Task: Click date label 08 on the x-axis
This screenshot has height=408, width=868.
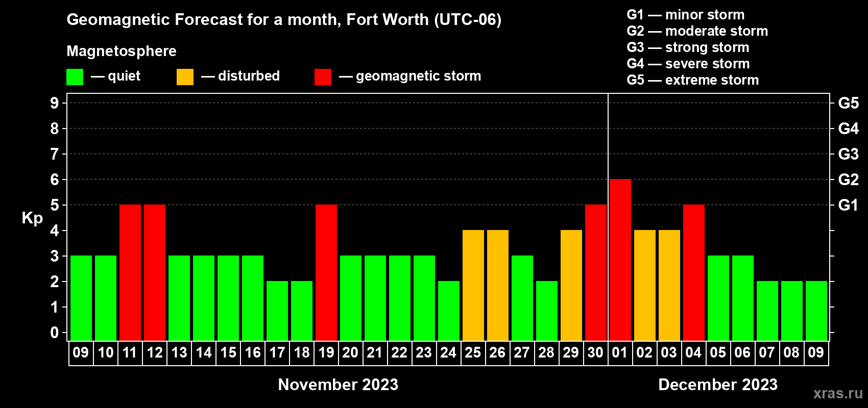Action: pyautogui.click(x=792, y=353)
